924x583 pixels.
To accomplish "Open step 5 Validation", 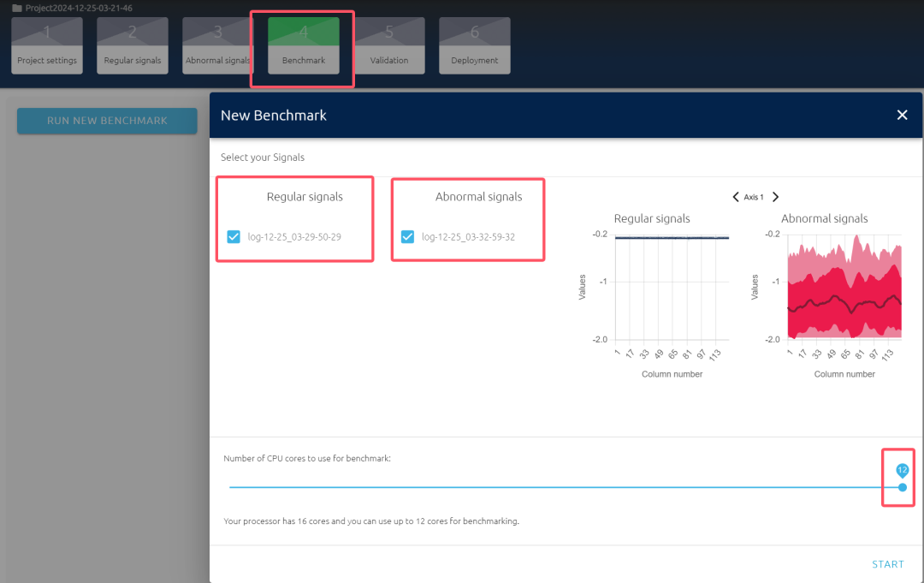I will point(389,46).
